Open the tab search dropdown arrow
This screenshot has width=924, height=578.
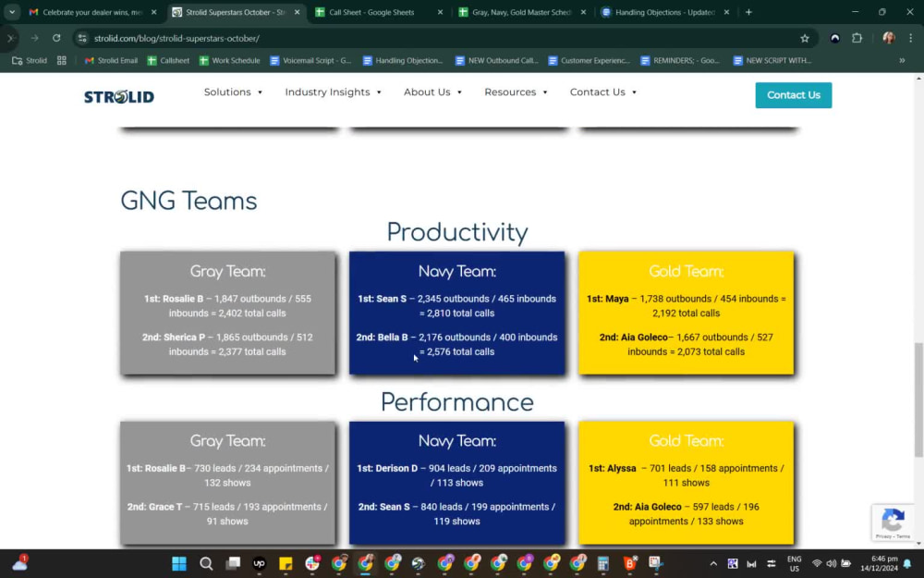[12, 12]
